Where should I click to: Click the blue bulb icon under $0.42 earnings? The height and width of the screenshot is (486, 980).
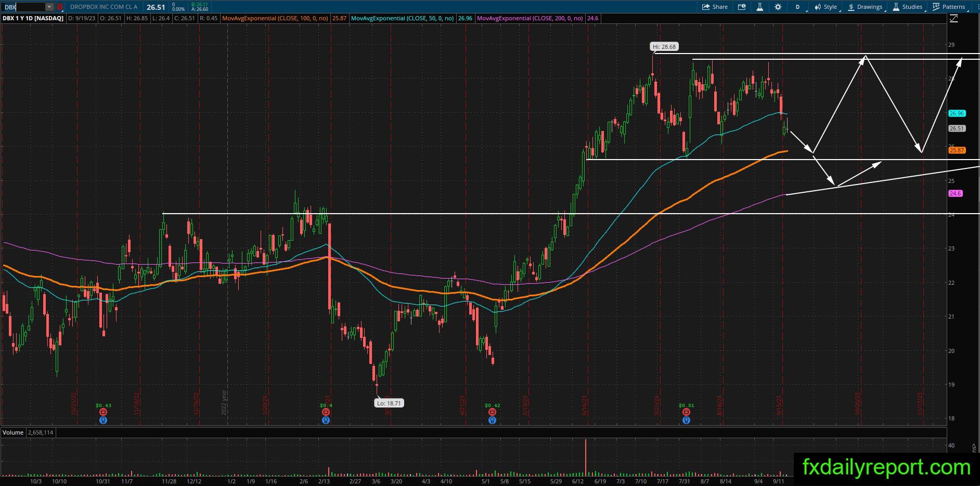(492, 420)
